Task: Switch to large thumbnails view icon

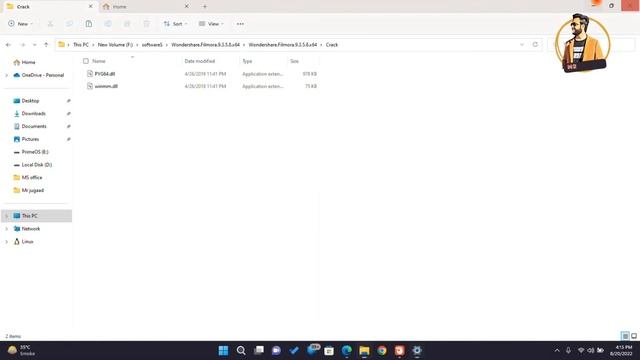Action: 634,336
